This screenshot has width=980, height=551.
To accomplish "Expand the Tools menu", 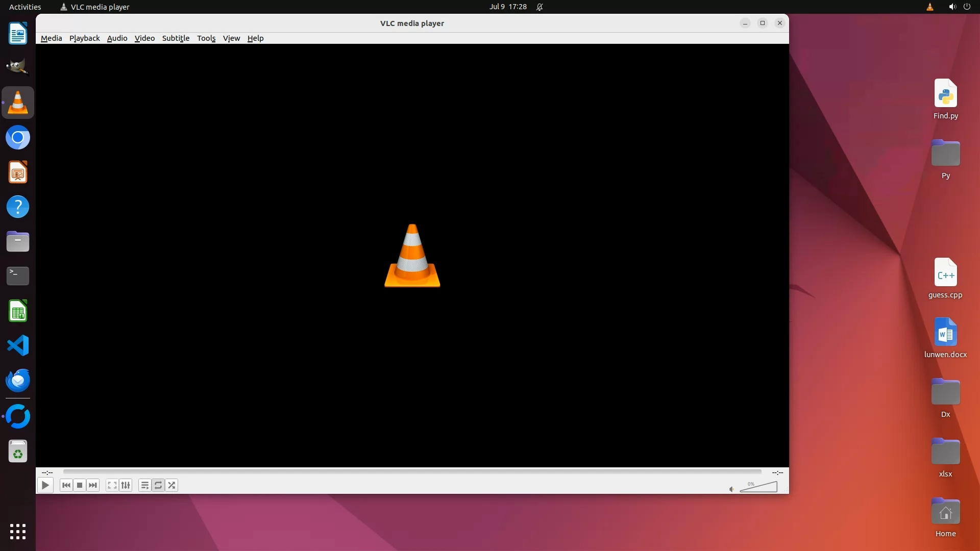I will tap(206, 38).
